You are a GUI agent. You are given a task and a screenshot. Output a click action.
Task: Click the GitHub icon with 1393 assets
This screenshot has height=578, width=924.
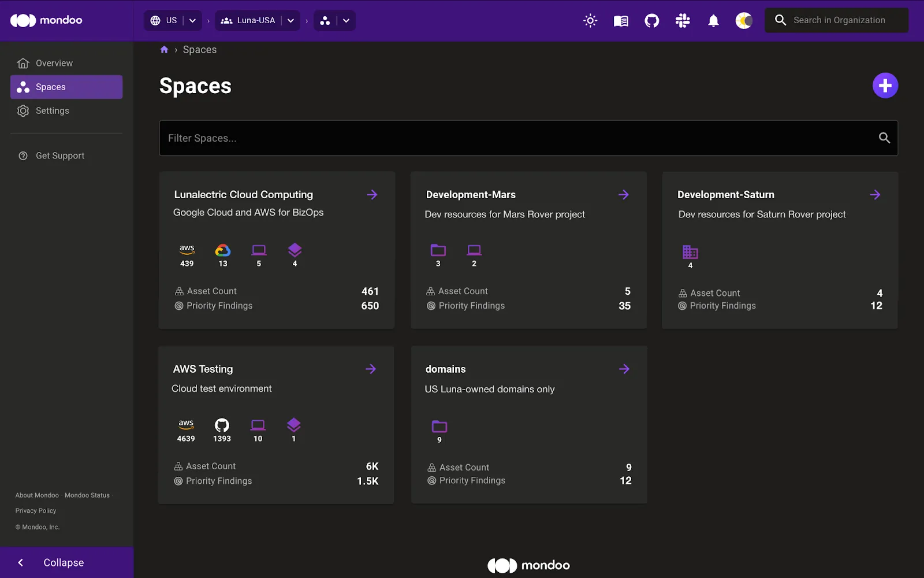pos(222,425)
